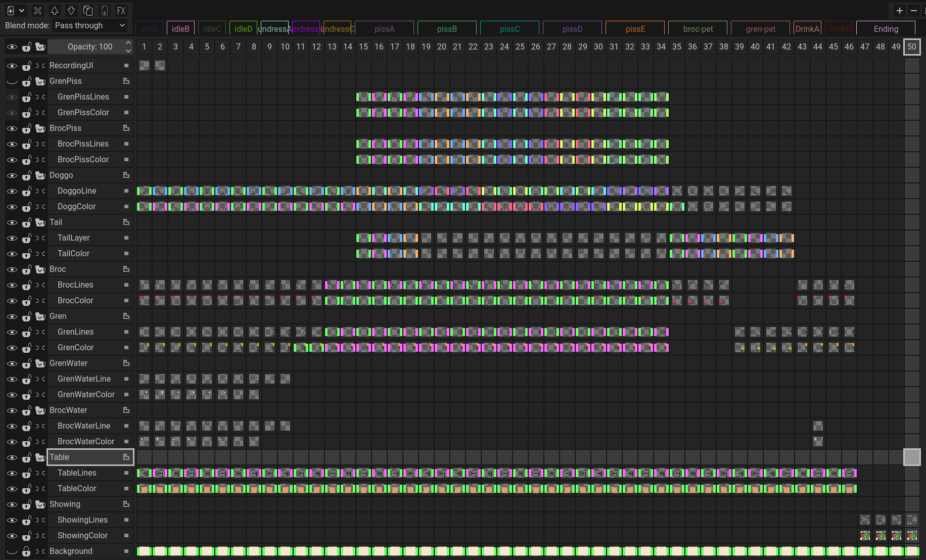
Task: Show the hidden Background layer
Action: (x=12, y=551)
